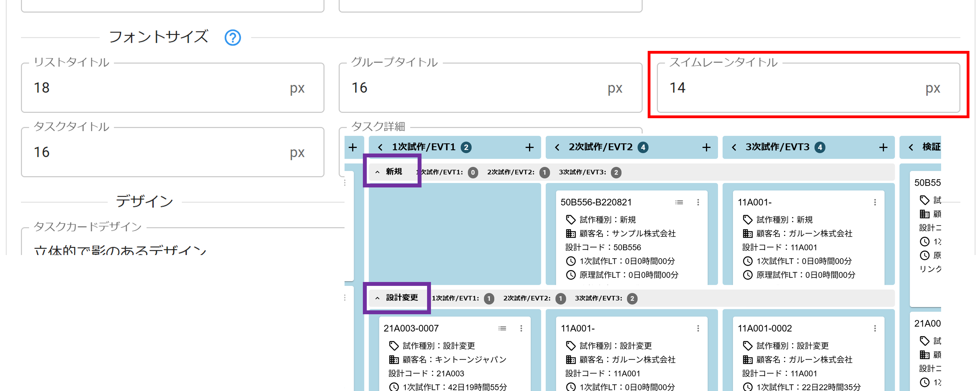Open the card titled 11A001-0002
This screenshot has width=980, height=391.
[765, 328]
